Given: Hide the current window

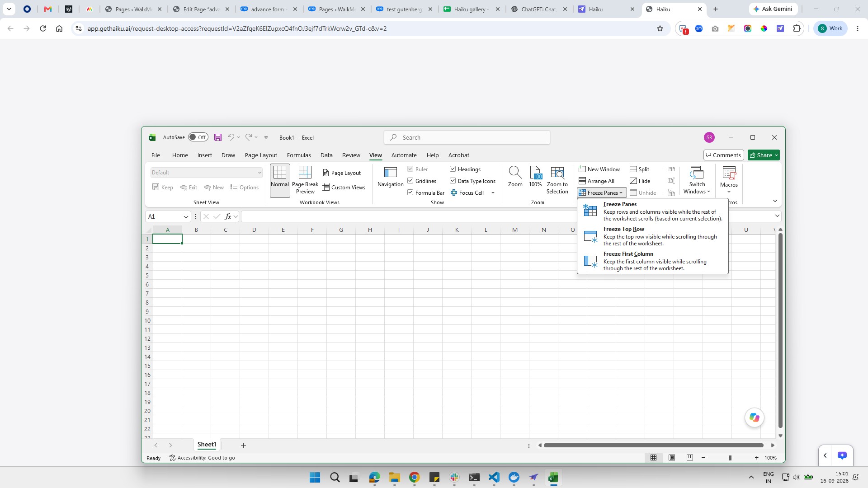Looking at the screenshot, I should 640,181.
